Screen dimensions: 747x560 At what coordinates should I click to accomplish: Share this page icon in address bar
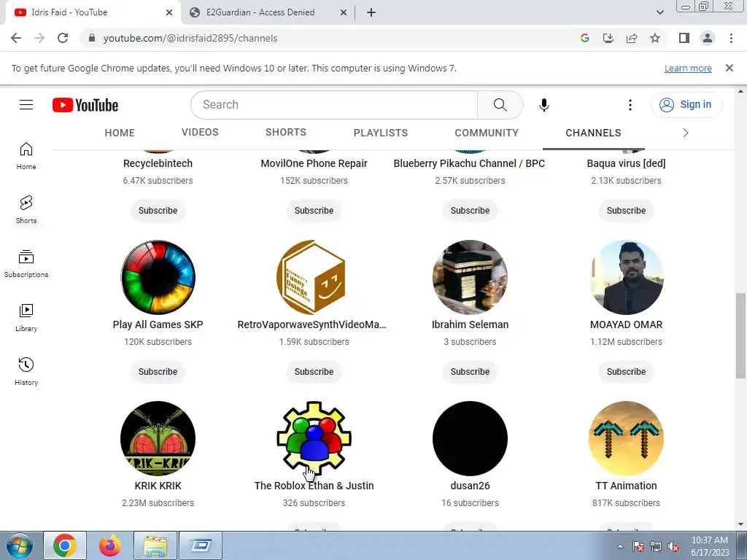(x=632, y=38)
